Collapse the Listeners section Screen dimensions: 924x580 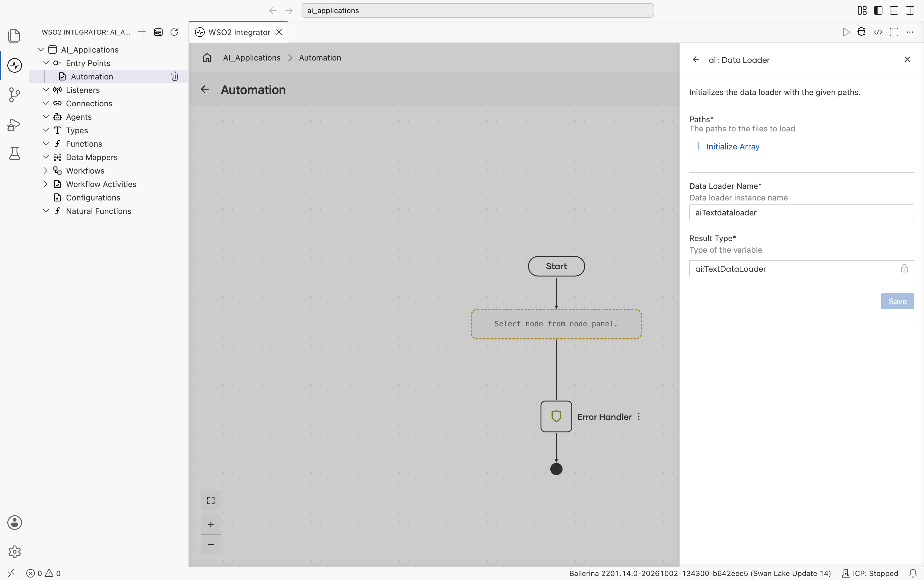[46, 90]
